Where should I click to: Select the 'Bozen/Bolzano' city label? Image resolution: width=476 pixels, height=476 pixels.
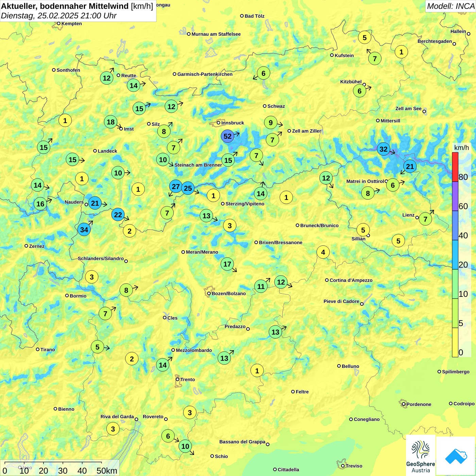point(228,293)
